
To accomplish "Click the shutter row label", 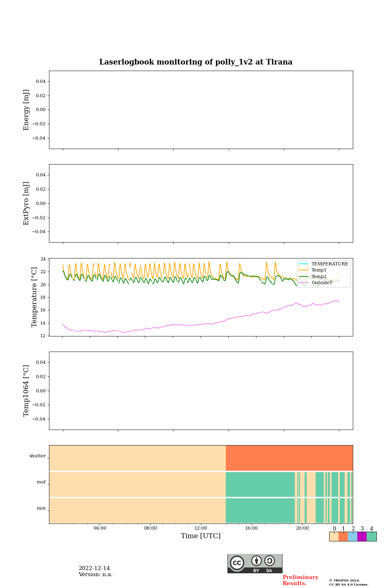I will click(38, 456).
